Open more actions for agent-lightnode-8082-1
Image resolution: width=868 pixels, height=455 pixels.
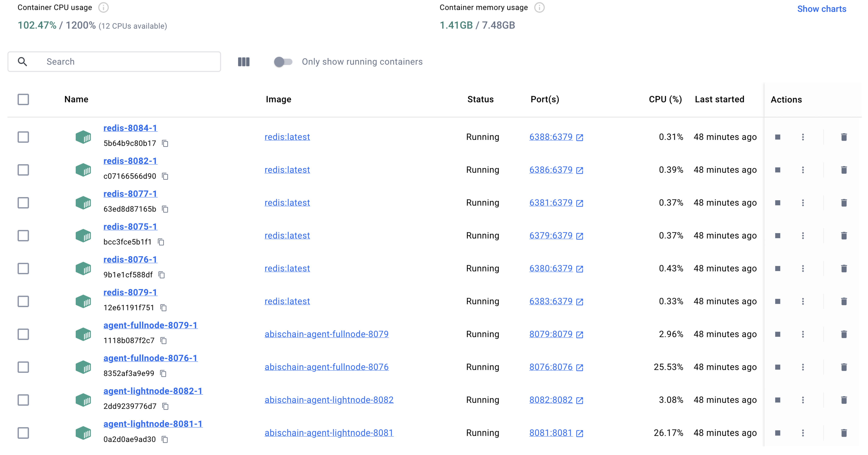(x=803, y=400)
